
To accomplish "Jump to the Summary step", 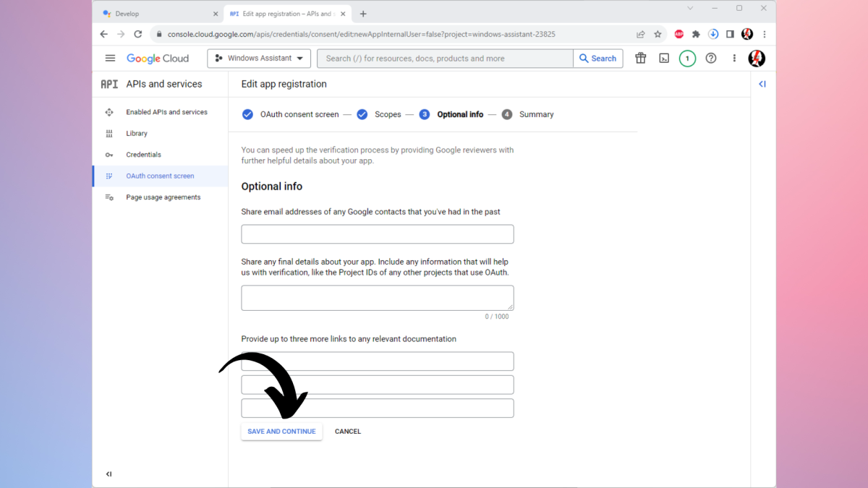I will tap(527, 114).
